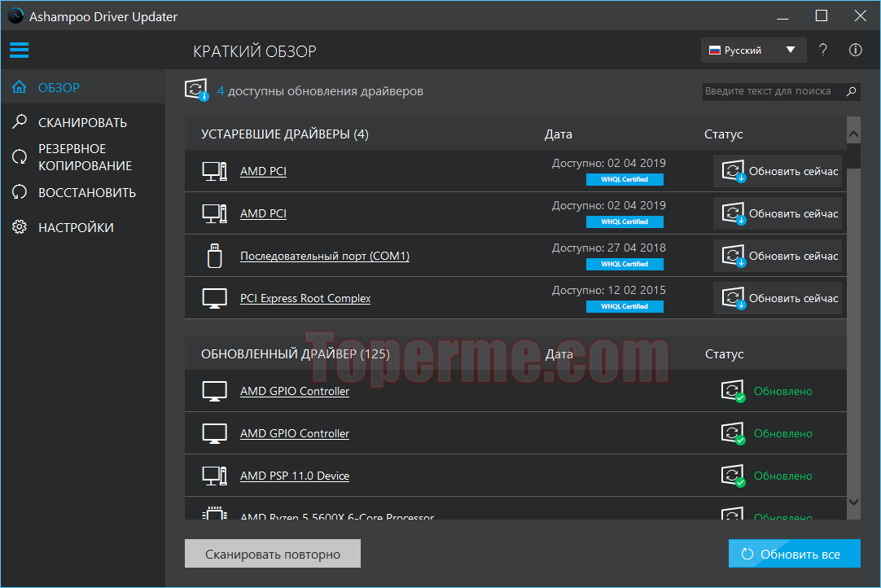Screen dimensions: 881x588
Task: Click the УСТАРЕВШИЕ ДРАЙВЕРЫ (4) header
Action: pyautogui.click(x=285, y=134)
